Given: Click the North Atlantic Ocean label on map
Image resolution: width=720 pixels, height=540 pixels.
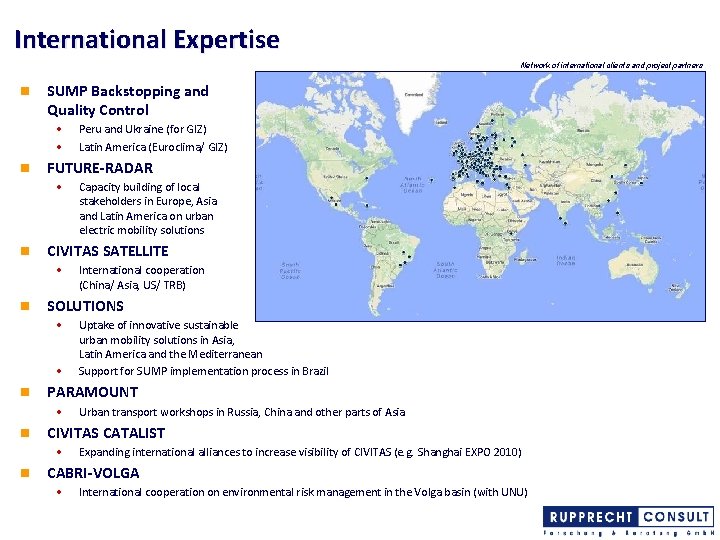Looking at the screenshot, I should (412, 185).
